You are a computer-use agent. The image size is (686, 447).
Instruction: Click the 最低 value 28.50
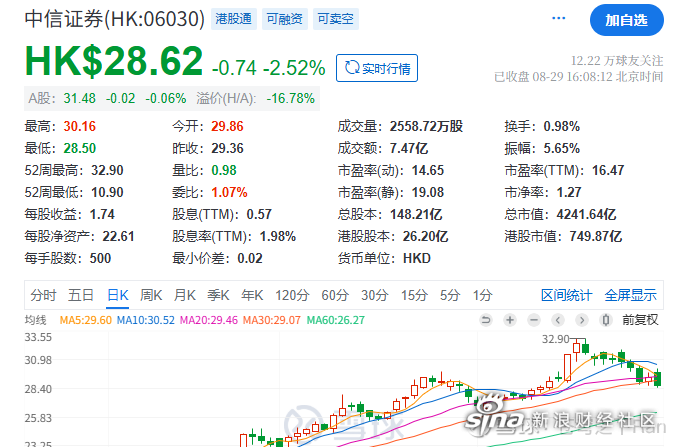80,148
